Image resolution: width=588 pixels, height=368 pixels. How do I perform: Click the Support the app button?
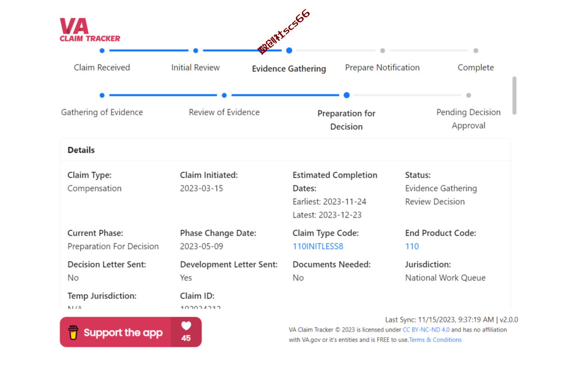pos(131,332)
